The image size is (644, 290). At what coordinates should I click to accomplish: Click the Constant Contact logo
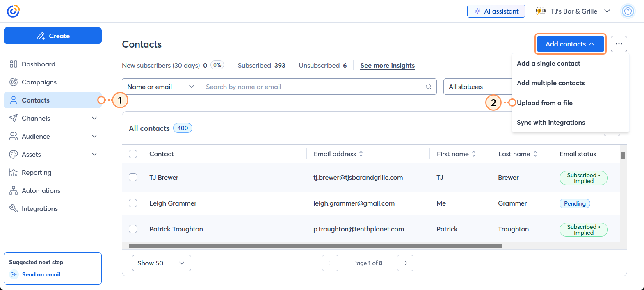point(13,11)
